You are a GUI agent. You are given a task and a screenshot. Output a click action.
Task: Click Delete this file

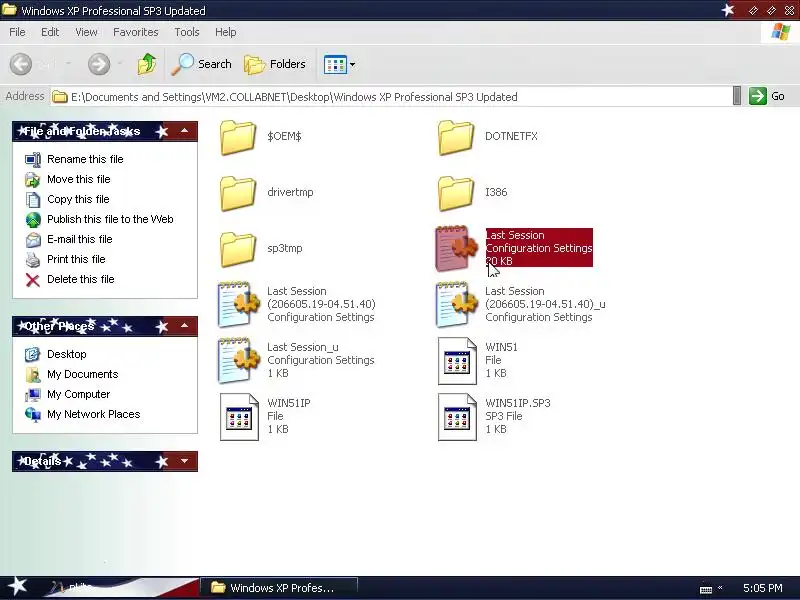point(81,279)
